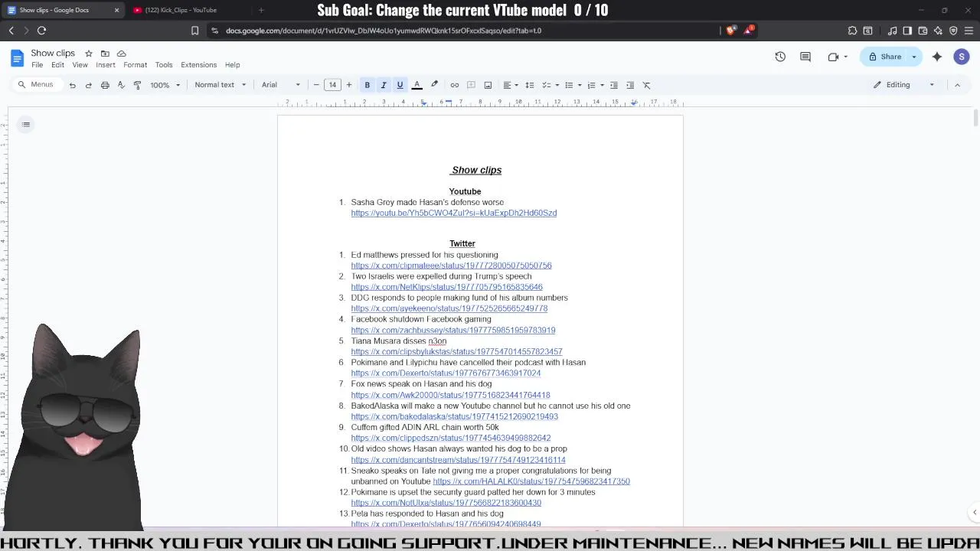The image size is (980, 551).
Task: Open the numbered list dropdown
Action: click(596, 85)
